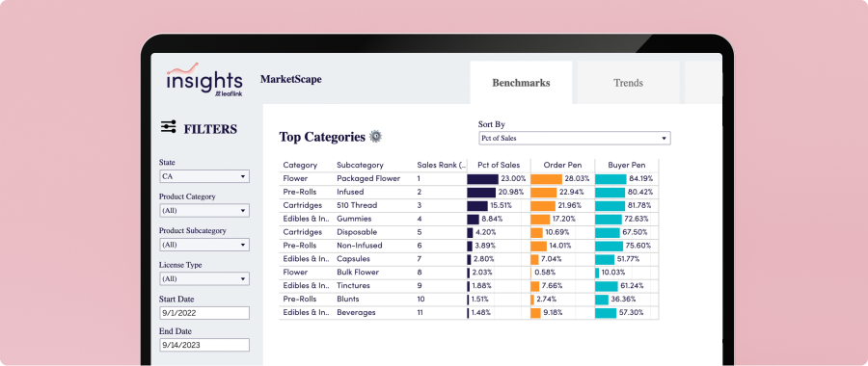Screen dimensions: 868x366
Task: Switch to the Trends tab
Action: pos(628,83)
